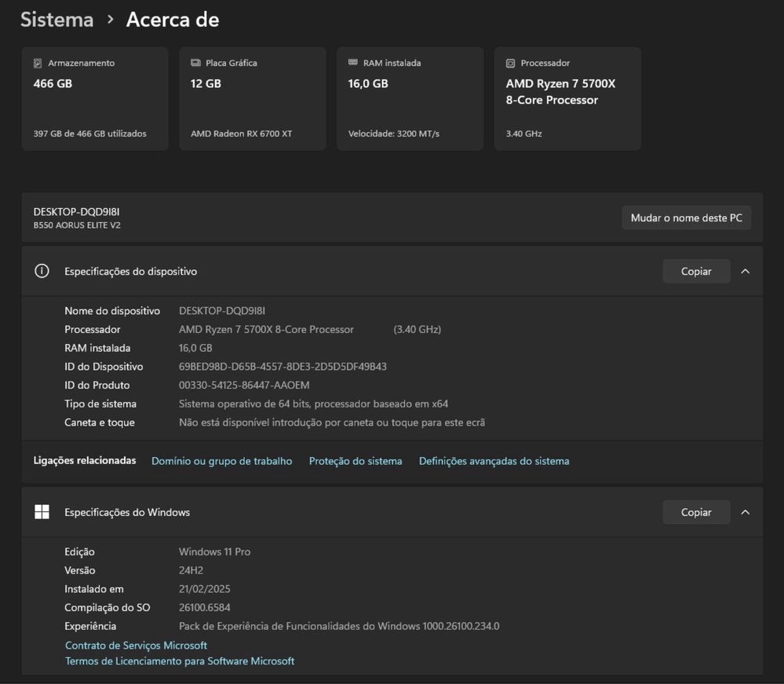Click 'Velocidade: 3200 MT/s' text
This screenshot has width=784, height=684.
click(x=394, y=134)
